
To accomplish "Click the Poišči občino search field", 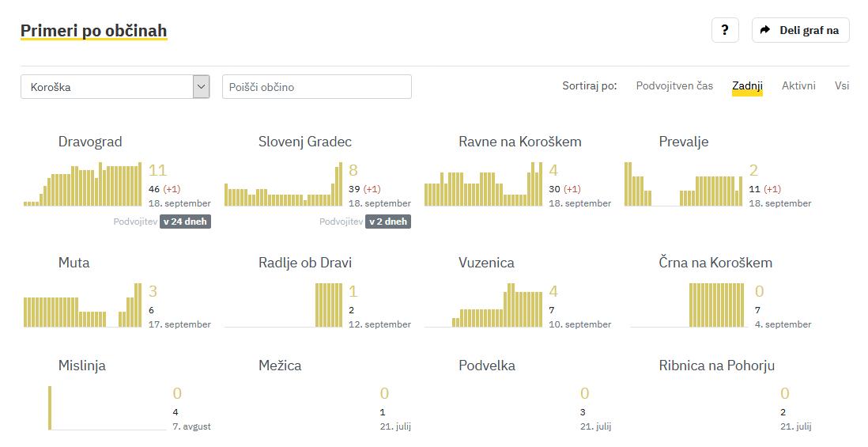I will click(316, 87).
